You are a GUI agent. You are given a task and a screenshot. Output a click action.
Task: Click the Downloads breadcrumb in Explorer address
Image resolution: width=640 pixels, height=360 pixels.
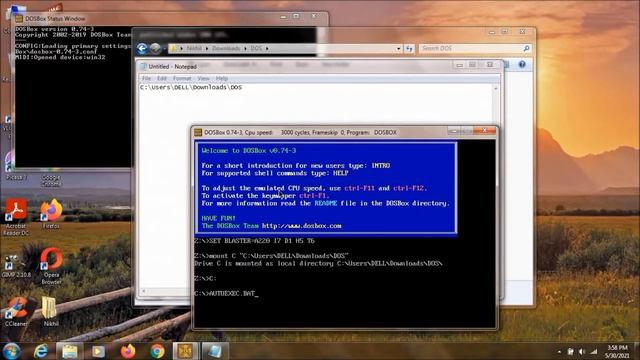tap(226, 49)
